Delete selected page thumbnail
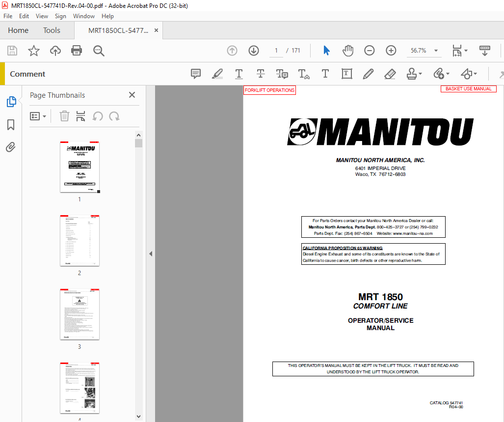Image resolution: width=504 pixels, height=422 pixels. click(64, 116)
